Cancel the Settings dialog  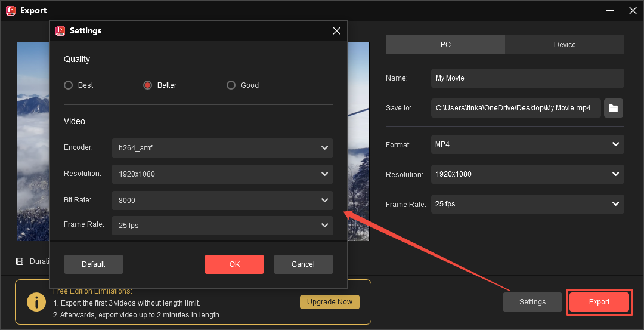(x=303, y=264)
